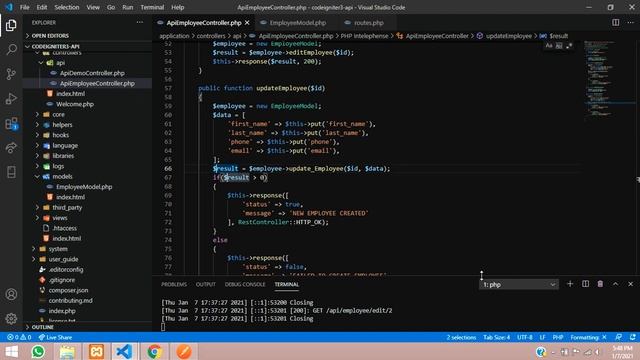
Task: Click the errors and warnings status indicator
Action: 19,338
